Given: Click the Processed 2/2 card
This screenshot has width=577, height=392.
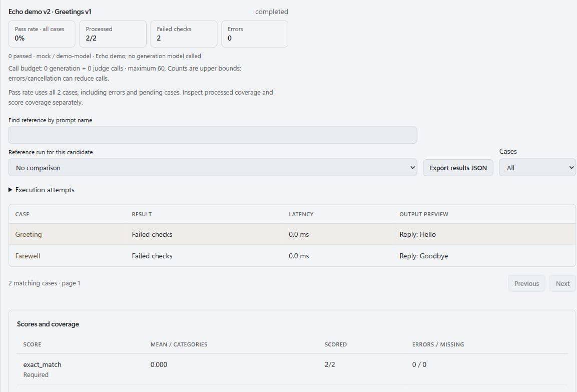Looking at the screenshot, I should 113,34.
